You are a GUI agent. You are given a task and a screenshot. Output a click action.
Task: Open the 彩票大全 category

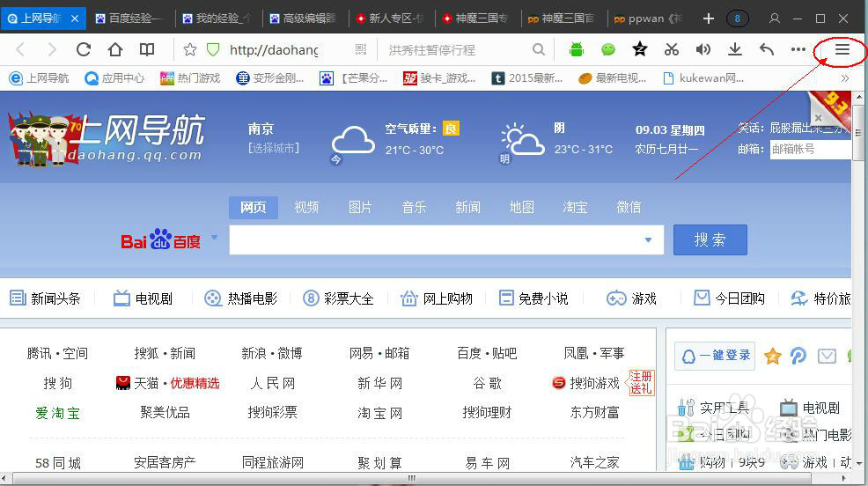tap(338, 298)
